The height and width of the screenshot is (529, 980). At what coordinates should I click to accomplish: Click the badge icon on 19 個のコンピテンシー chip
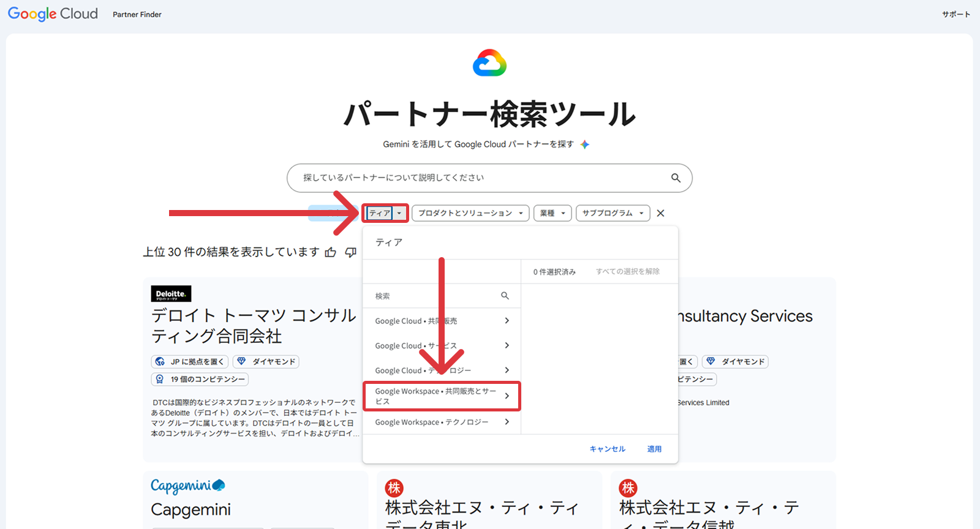click(160, 380)
